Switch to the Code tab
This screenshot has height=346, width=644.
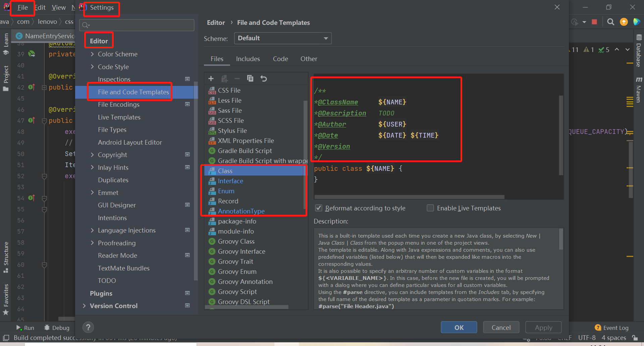click(x=280, y=59)
